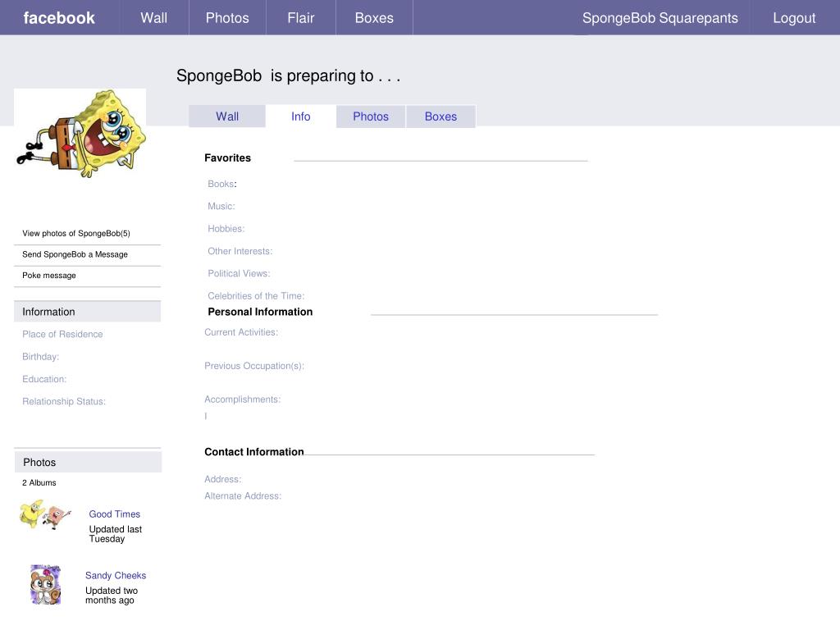Open Flair in the top navigation bar
The image size is (840, 630).
pos(300,18)
